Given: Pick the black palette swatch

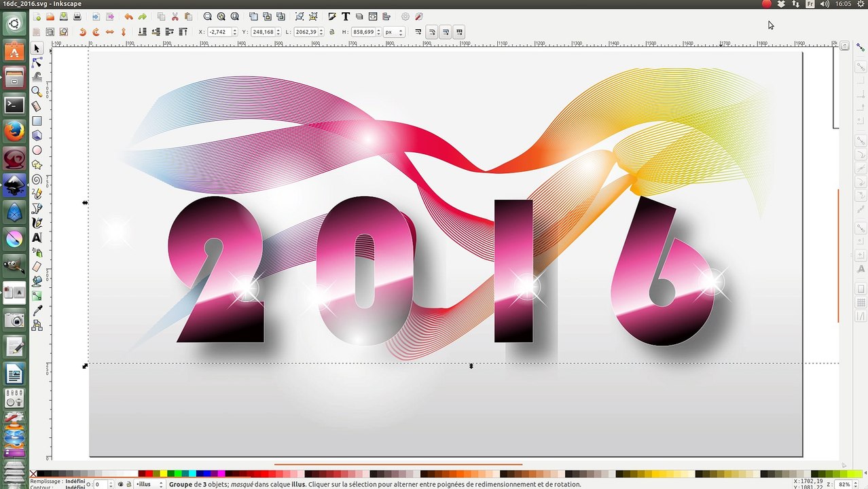Looking at the screenshot, I should (41, 473).
